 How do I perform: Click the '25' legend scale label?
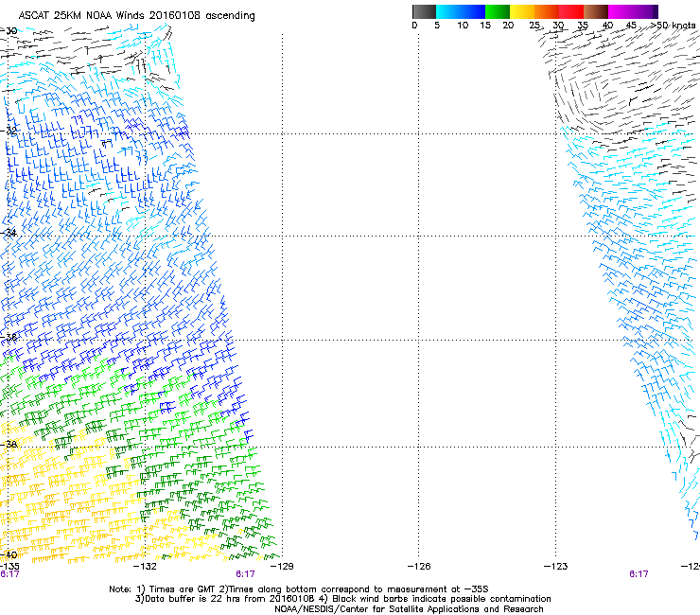[534, 26]
